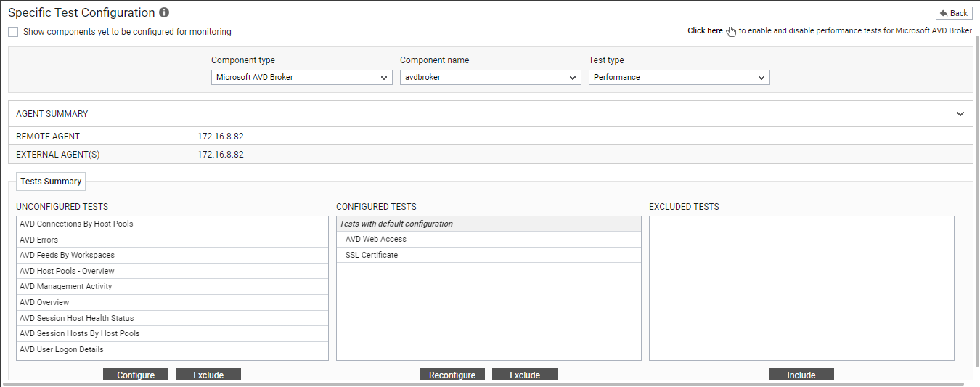
Task: Select AVD Management Activity test
Action: (x=172, y=287)
